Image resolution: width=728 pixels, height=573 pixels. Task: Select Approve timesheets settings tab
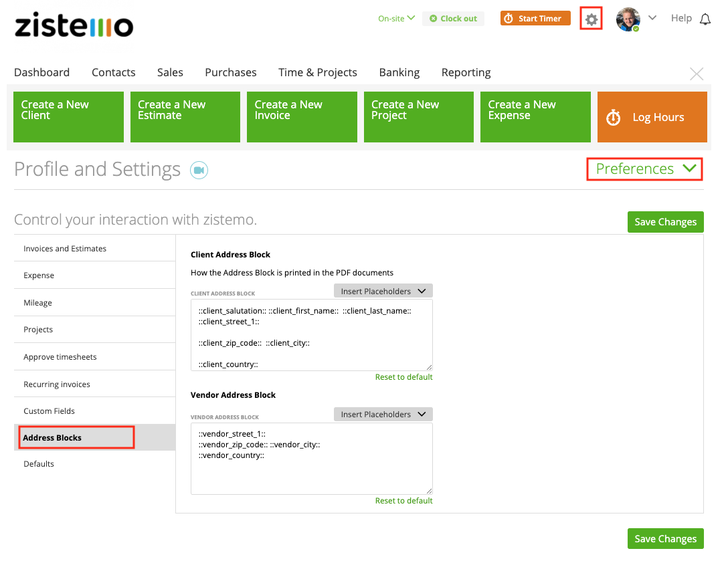click(95, 357)
